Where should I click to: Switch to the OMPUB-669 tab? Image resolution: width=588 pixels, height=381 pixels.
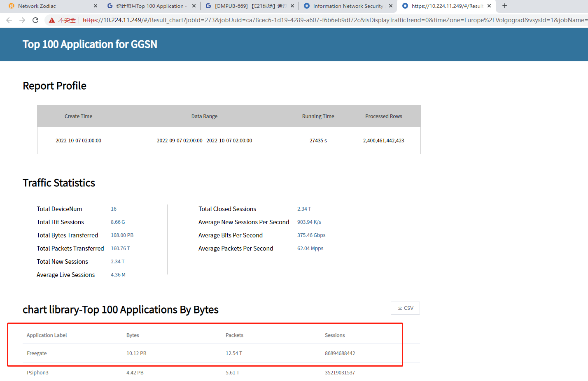(x=247, y=6)
